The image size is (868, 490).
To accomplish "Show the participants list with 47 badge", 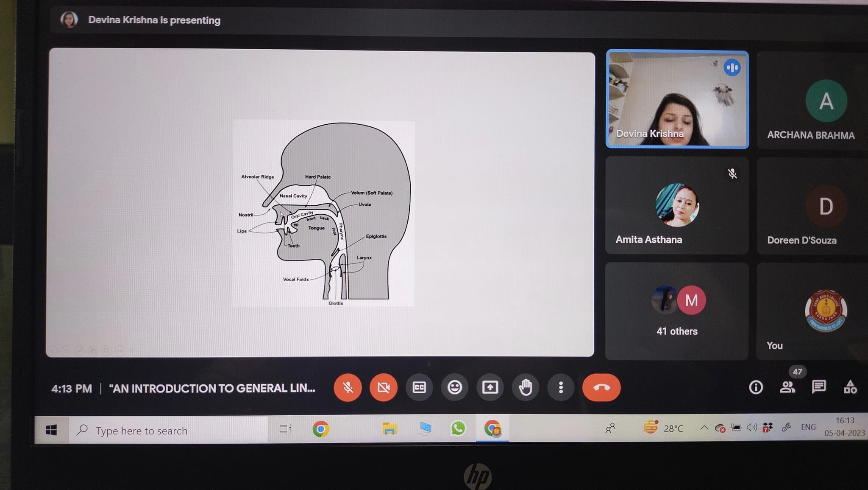I will [787, 386].
